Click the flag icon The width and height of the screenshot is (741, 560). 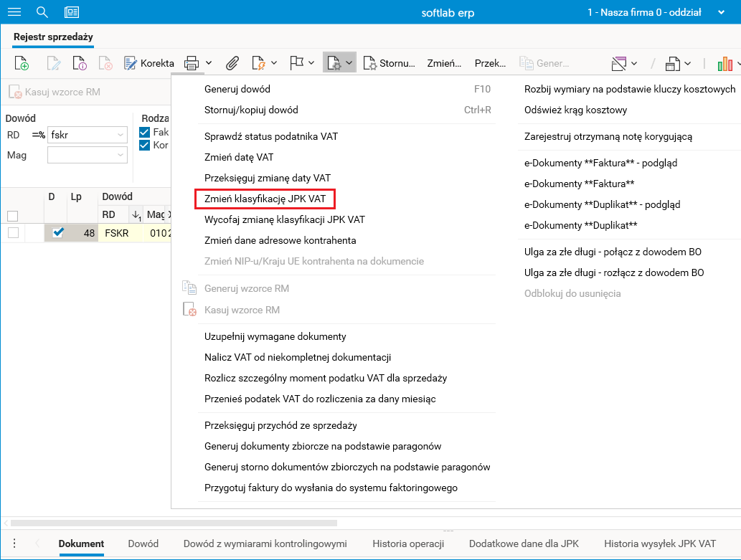(x=296, y=63)
